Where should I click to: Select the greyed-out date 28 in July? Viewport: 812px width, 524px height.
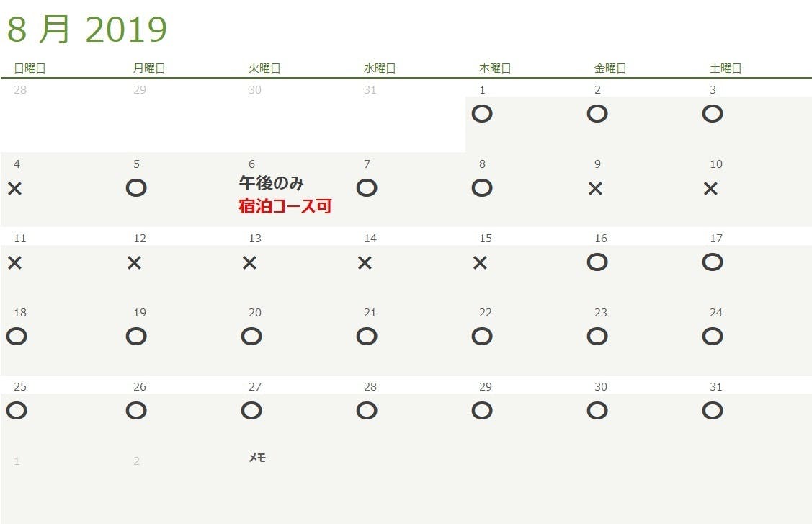(x=20, y=90)
